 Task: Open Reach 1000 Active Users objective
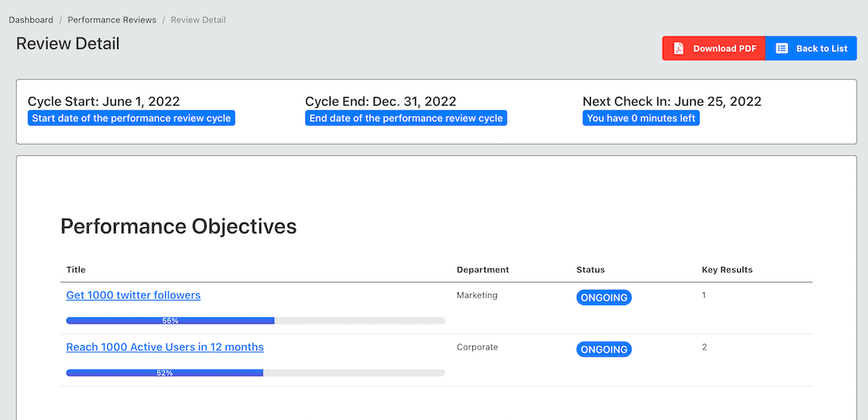point(165,347)
